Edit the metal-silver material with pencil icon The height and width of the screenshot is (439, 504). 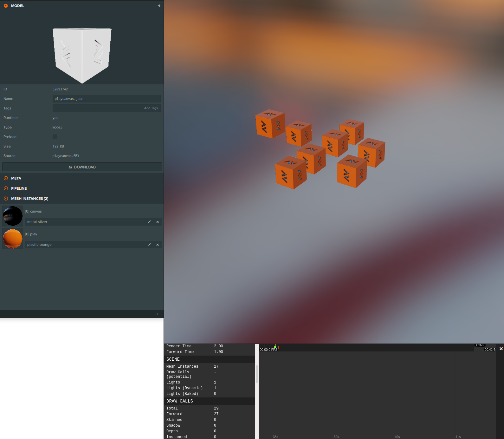[x=149, y=222]
